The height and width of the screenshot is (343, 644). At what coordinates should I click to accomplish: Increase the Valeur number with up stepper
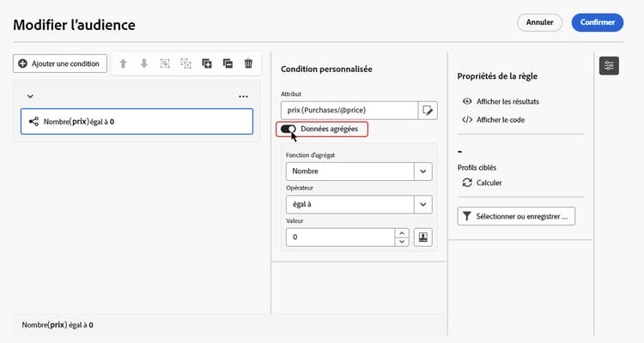tap(400, 232)
